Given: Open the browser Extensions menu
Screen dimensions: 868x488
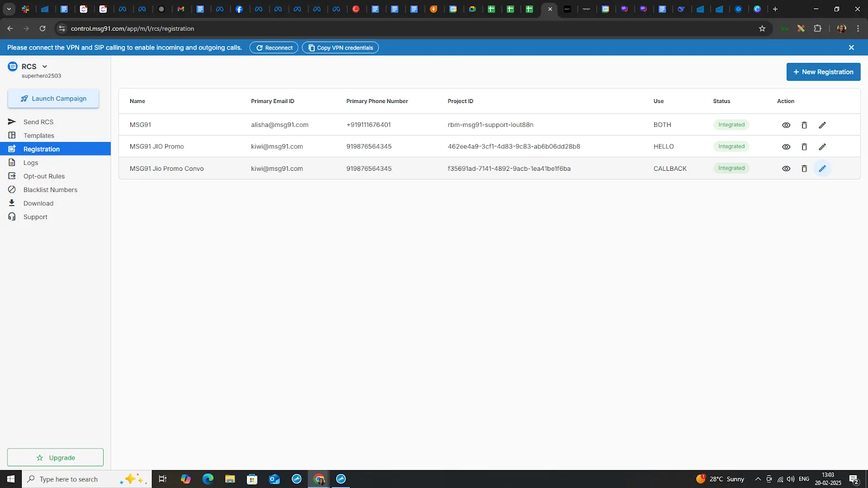Looking at the screenshot, I should pyautogui.click(x=818, y=29).
